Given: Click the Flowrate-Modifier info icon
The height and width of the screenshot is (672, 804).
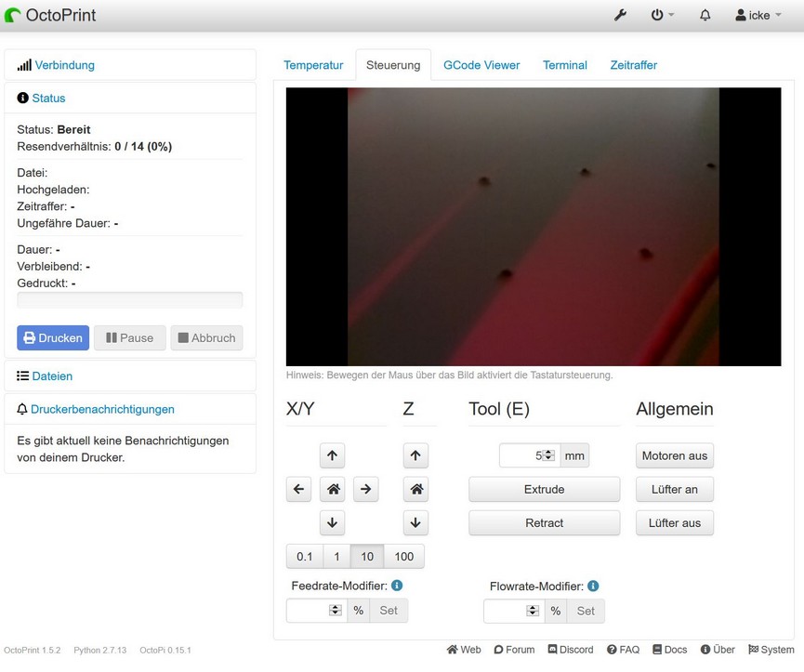Looking at the screenshot, I should (593, 586).
